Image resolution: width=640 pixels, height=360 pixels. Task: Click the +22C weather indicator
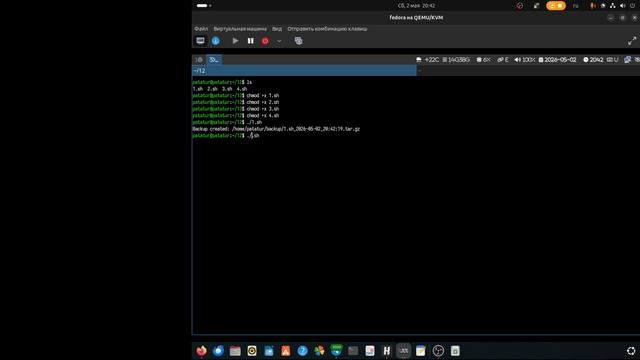tap(428, 60)
